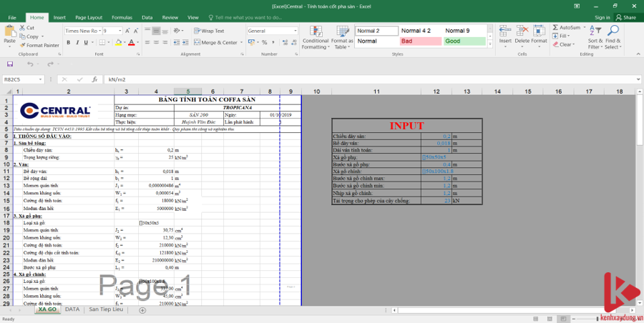Toggle Bold formatting
This screenshot has height=323, width=644.
click(x=69, y=43)
